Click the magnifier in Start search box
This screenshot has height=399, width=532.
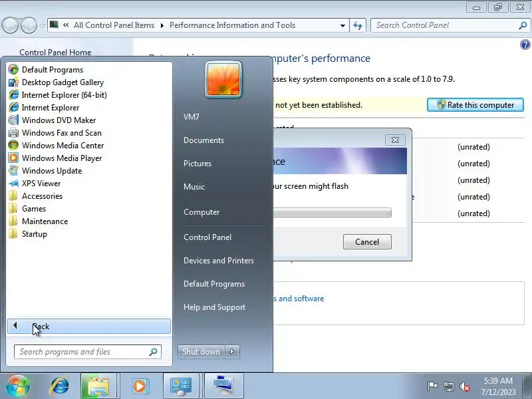tap(154, 352)
